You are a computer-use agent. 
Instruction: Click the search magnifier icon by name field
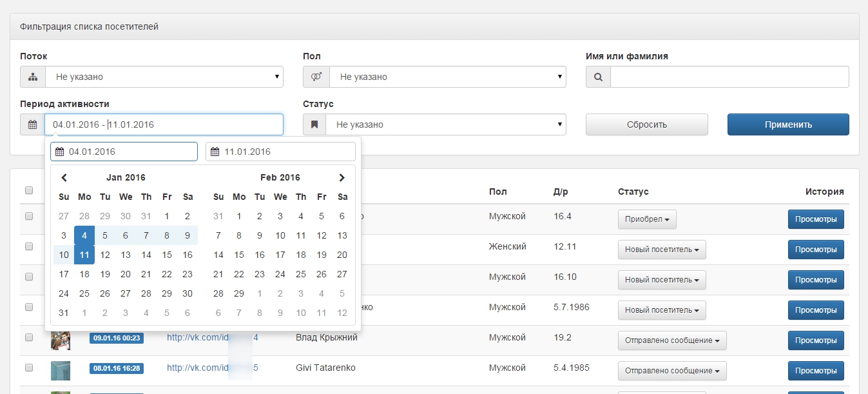598,77
